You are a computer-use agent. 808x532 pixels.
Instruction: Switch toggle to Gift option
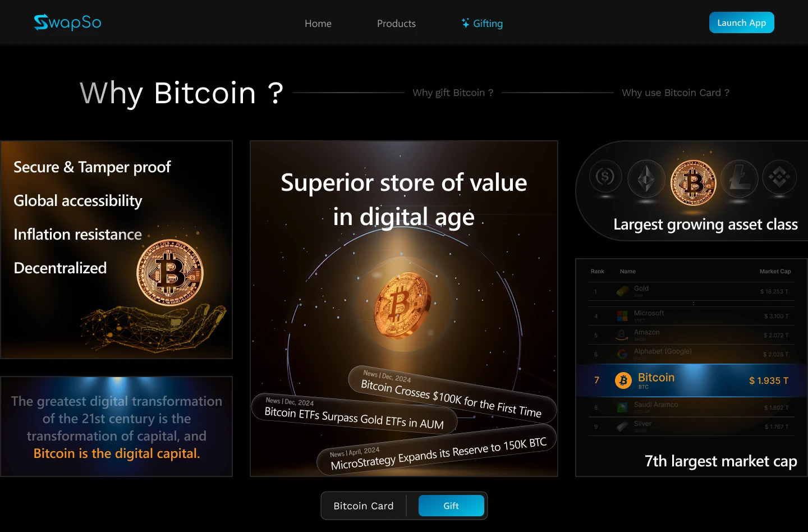tap(451, 506)
